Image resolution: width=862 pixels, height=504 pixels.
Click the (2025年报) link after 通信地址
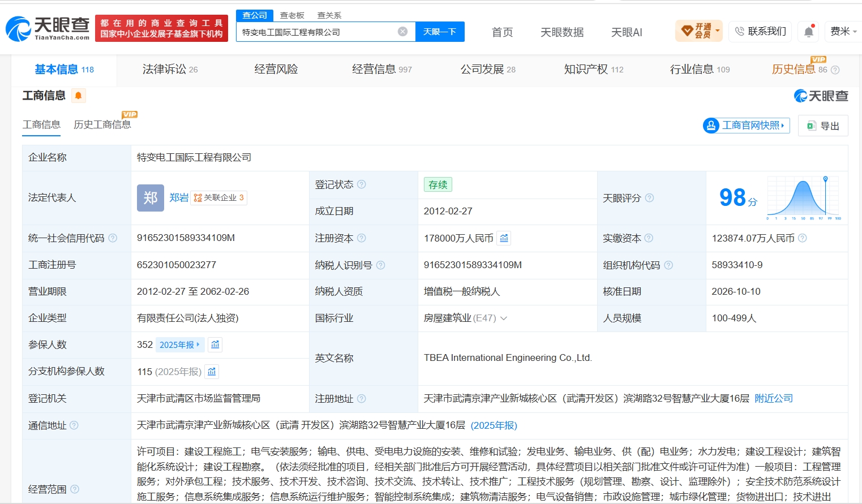click(494, 425)
